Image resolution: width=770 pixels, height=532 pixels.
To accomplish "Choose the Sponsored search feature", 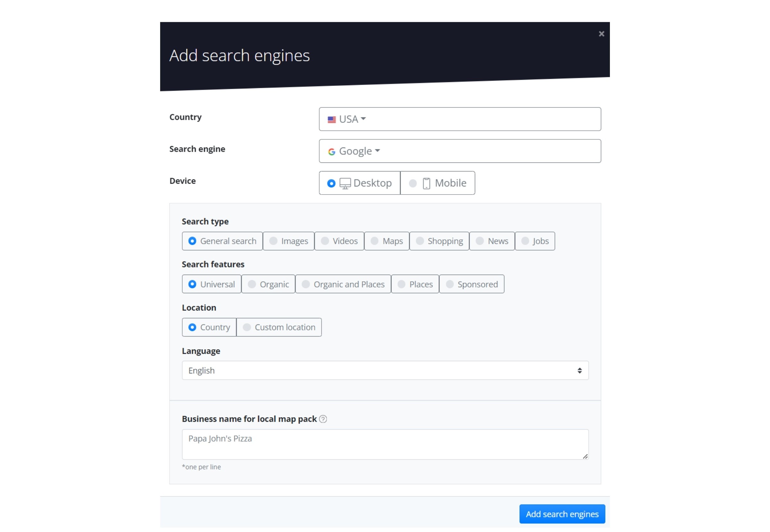I will (x=471, y=284).
